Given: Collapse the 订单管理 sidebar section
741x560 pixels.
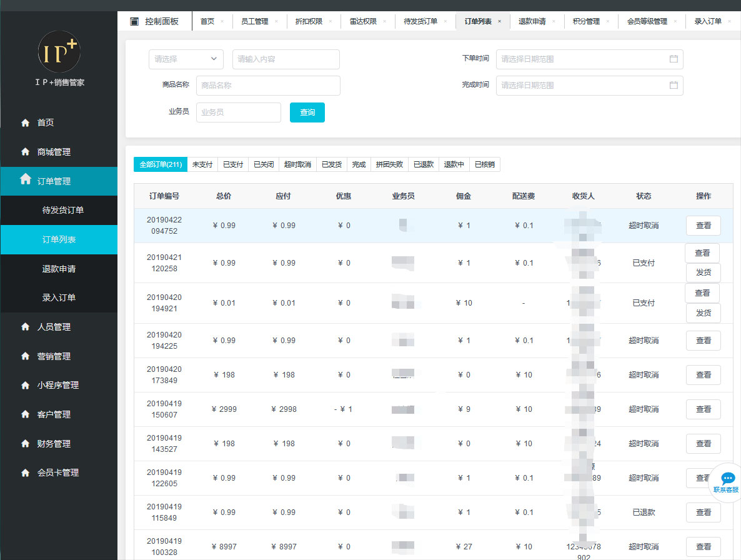Looking at the screenshot, I should click(x=54, y=181).
